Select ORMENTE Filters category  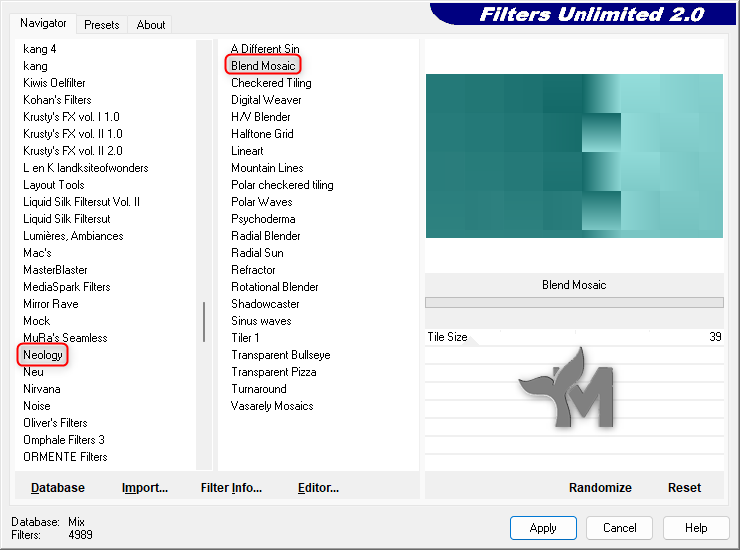point(65,457)
